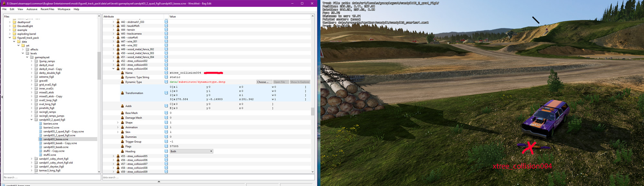
Task: Click the save icon for 449 - wood_metal_fence_002
Action: tap(166, 49)
